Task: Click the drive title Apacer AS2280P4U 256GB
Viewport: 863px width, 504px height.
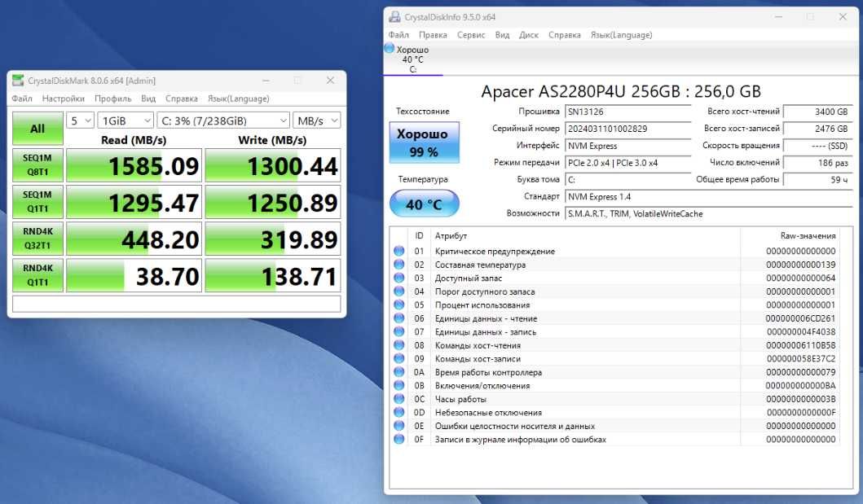Action: click(621, 91)
